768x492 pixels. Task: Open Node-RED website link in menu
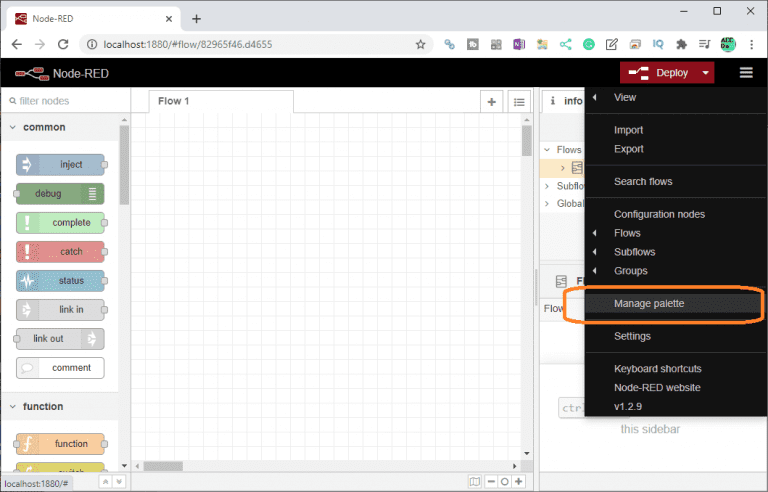657,387
